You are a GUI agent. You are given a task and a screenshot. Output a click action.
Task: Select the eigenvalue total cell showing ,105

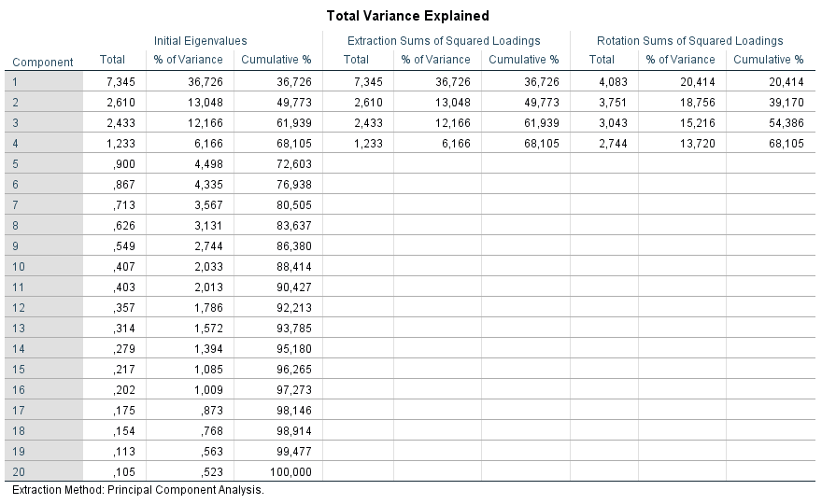[x=112, y=471]
